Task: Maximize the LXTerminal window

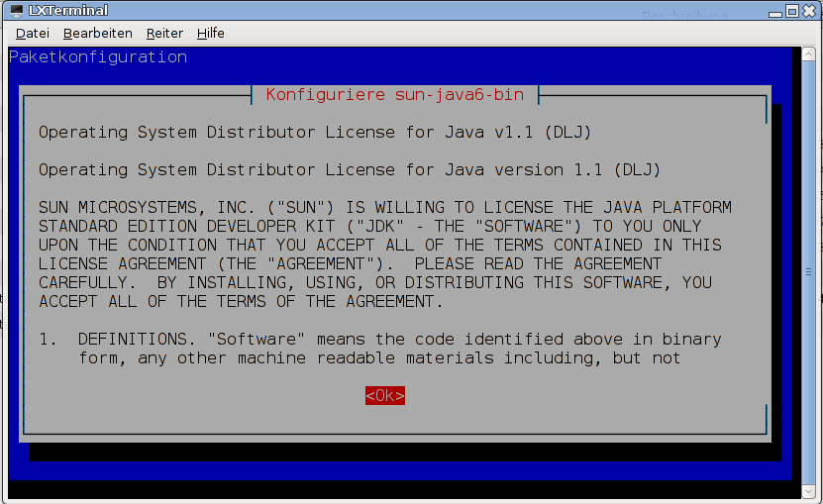Action: pos(792,11)
